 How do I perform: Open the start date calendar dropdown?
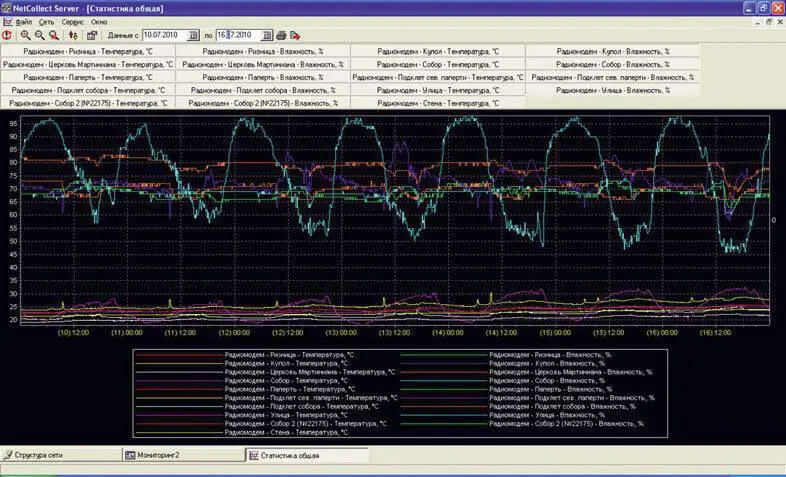point(193,35)
